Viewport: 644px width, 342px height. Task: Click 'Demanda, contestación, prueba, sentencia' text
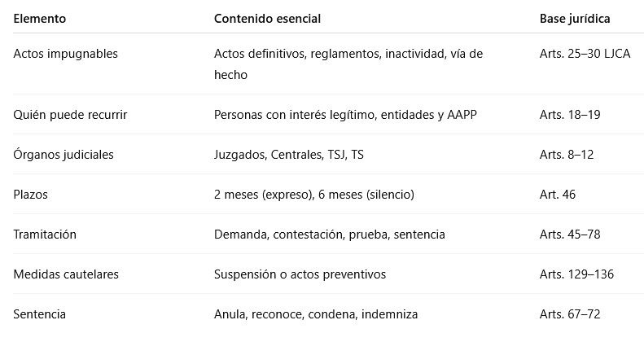coord(329,235)
